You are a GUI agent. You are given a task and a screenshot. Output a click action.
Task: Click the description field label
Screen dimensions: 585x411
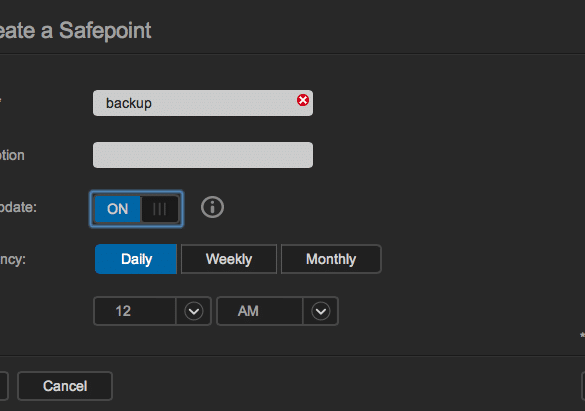(x=12, y=155)
